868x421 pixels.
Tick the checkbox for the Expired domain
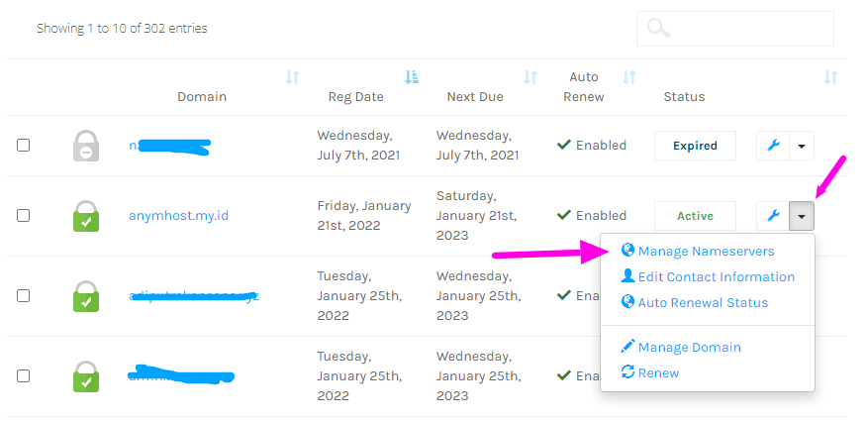[23, 146]
